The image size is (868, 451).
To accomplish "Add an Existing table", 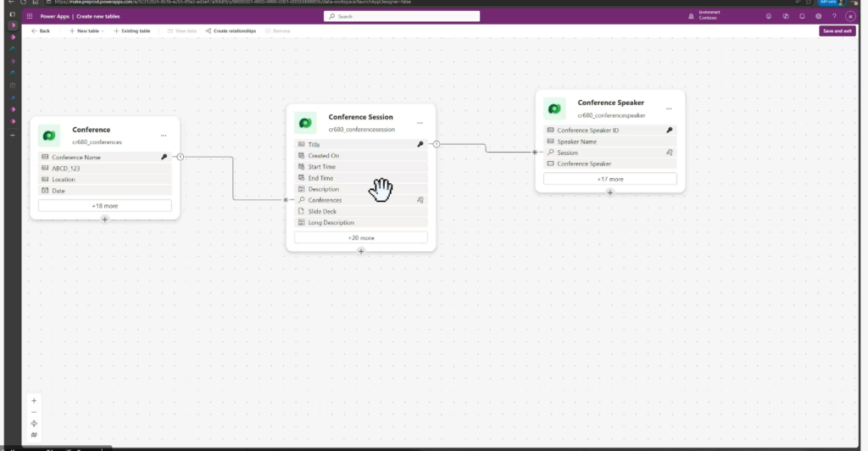I will pos(131,31).
